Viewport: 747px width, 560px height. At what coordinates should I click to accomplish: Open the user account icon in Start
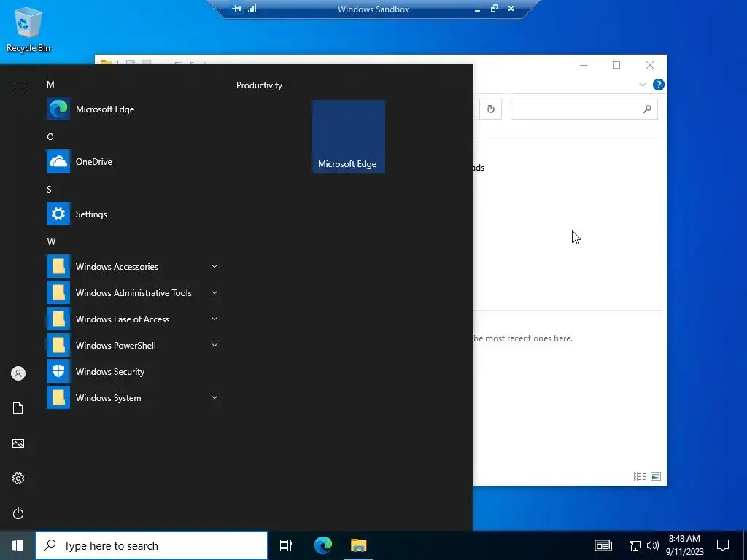(x=18, y=373)
